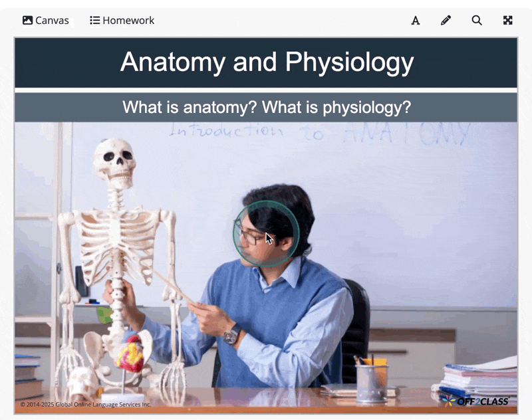
Task: Click the picture icon beside Canvas
Action: [27, 21]
